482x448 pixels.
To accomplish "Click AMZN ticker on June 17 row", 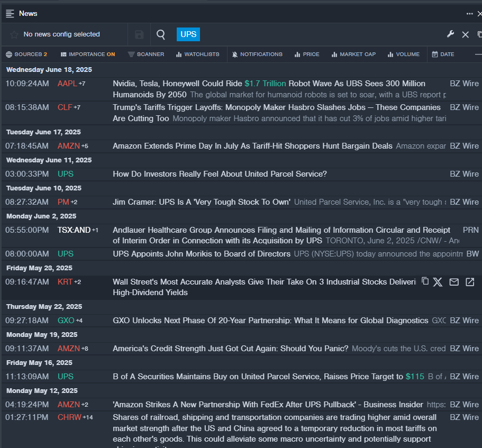I will [x=69, y=146].
